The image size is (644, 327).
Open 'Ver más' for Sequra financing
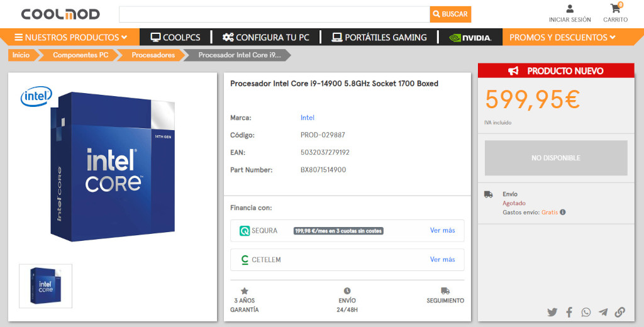(x=442, y=231)
